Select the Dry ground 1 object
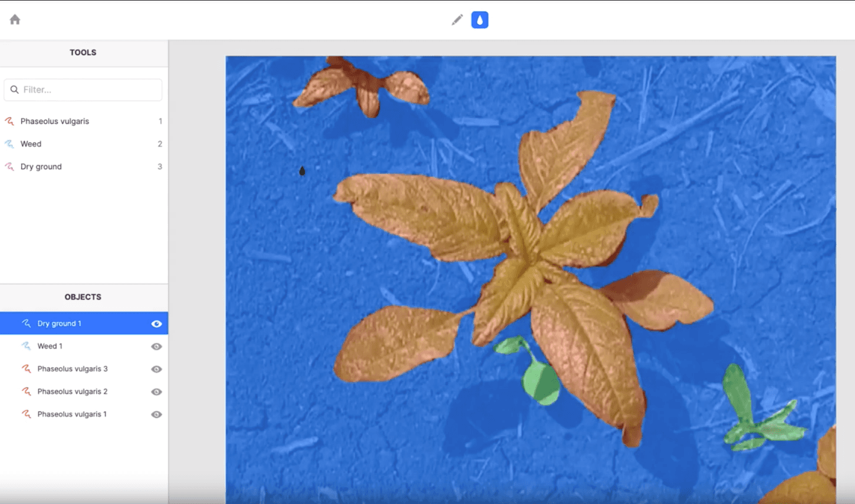The width and height of the screenshot is (855, 504). [x=83, y=323]
